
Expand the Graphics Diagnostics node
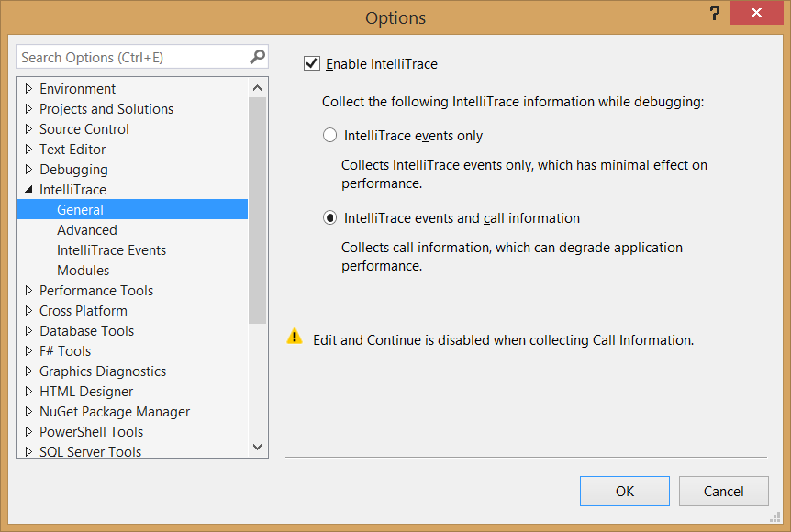[x=28, y=371]
